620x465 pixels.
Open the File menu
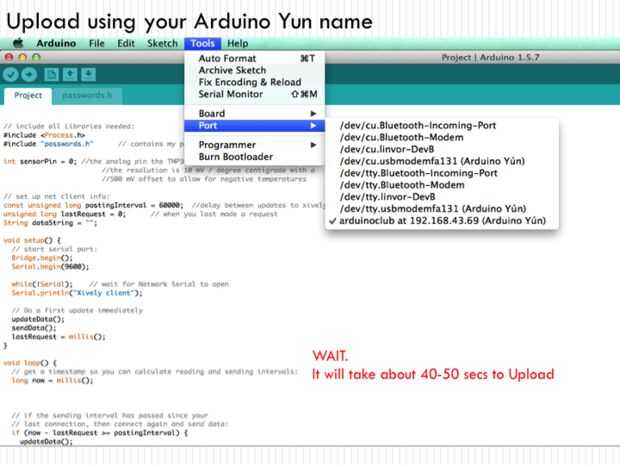(x=96, y=43)
